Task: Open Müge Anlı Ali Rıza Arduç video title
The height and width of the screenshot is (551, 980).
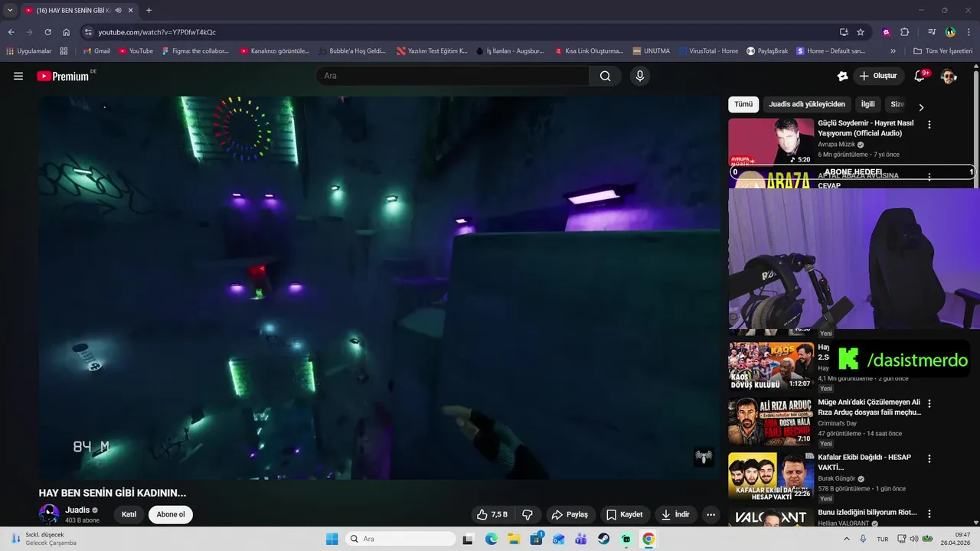Action: pyautogui.click(x=869, y=407)
